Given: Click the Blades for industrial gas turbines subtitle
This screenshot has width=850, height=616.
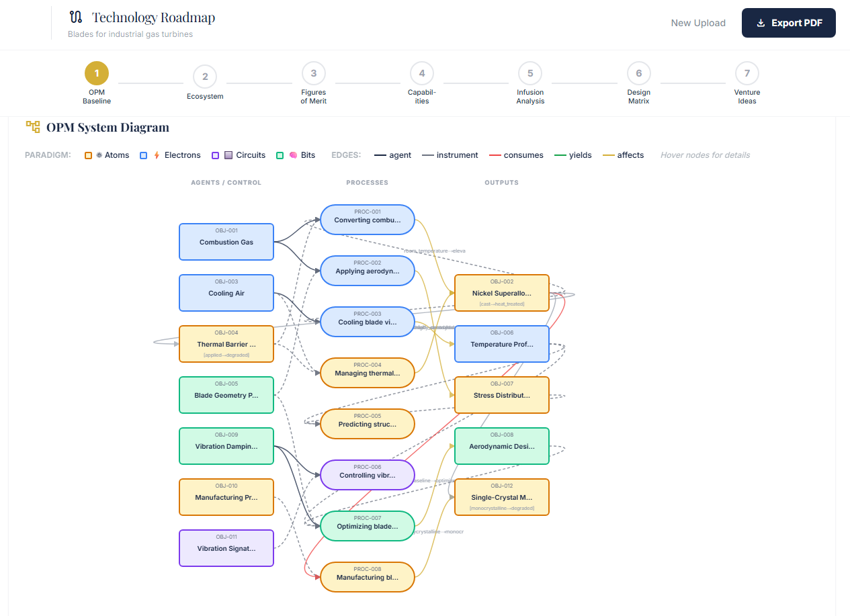Looking at the screenshot, I should click(x=130, y=34).
